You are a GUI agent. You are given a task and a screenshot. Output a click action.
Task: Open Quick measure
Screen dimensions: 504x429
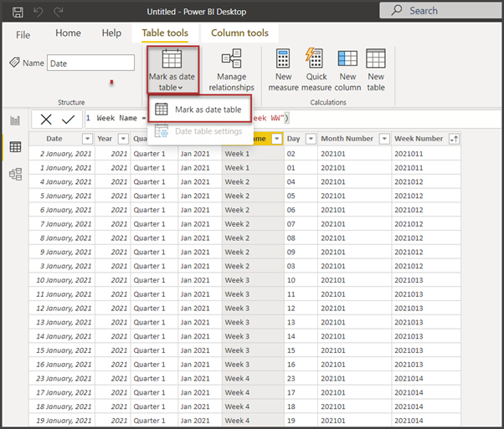click(316, 69)
